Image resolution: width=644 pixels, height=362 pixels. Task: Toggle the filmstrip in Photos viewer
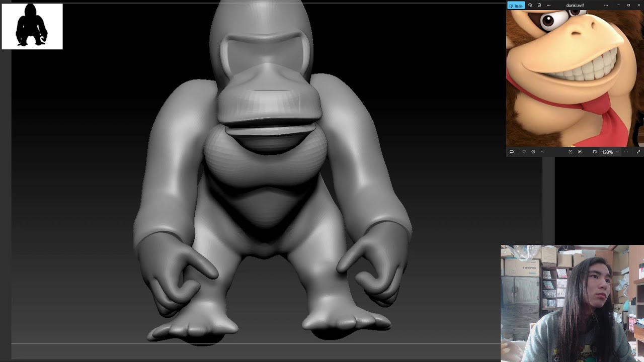tap(512, 152)
